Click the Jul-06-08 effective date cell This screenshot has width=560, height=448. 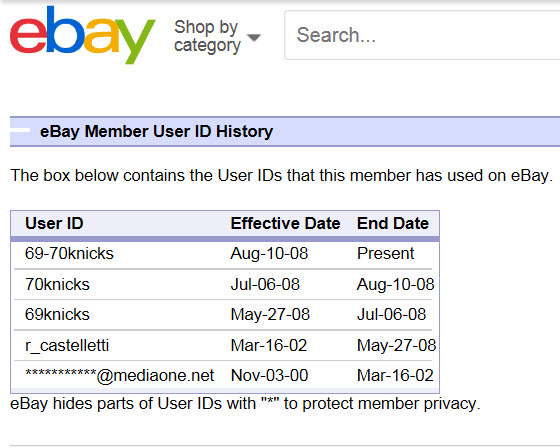(265, 284)
